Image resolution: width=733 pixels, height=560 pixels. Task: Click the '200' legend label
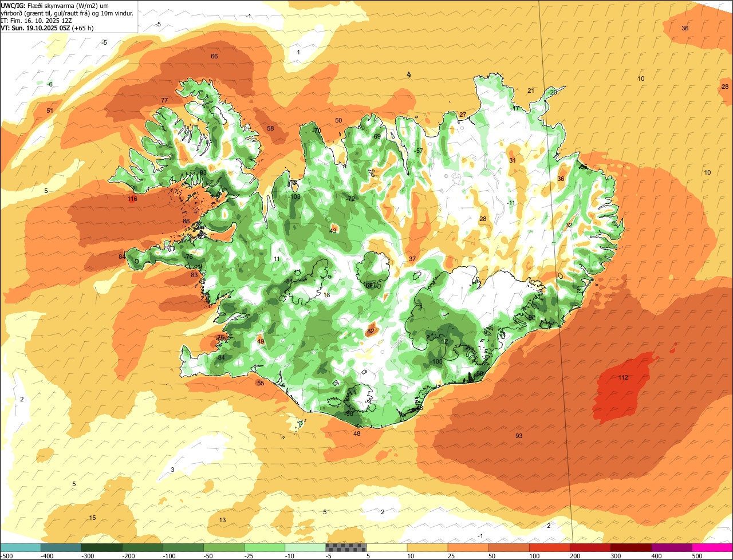574,556
